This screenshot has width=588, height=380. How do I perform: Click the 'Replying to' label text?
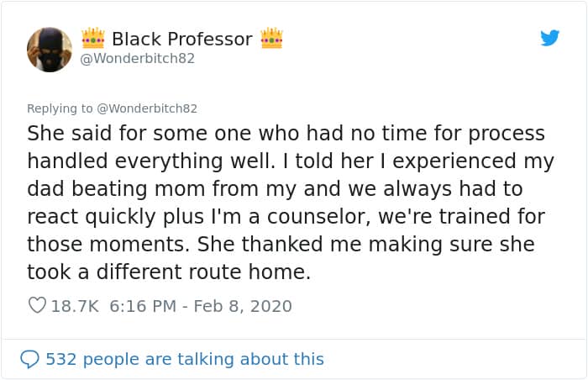click(60, 108)
